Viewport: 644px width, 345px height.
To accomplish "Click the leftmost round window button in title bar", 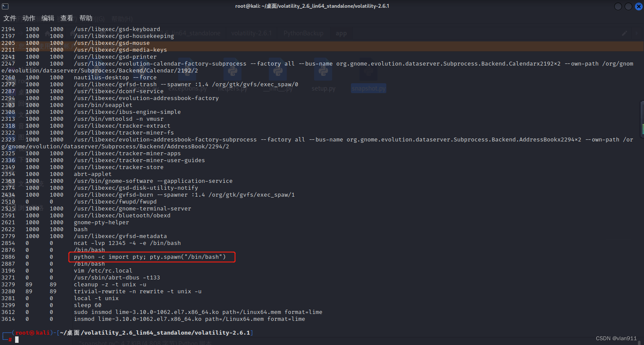I will tap(619, 6).
